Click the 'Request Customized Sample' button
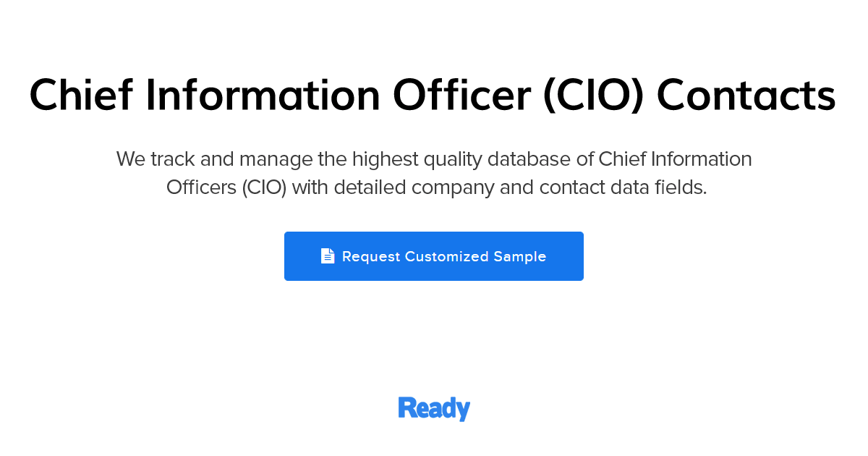 [x=434, y=256]
